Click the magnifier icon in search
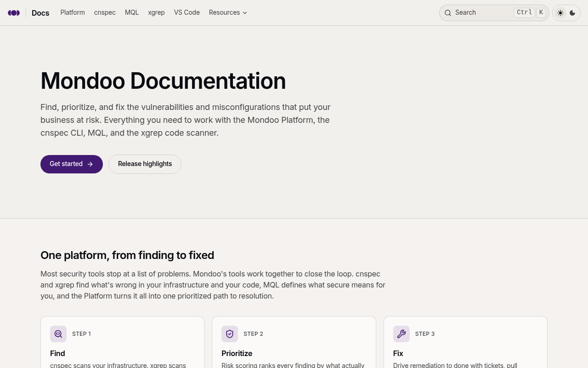Viewport: 588px width, 368px height. click(x=448, y=13)
